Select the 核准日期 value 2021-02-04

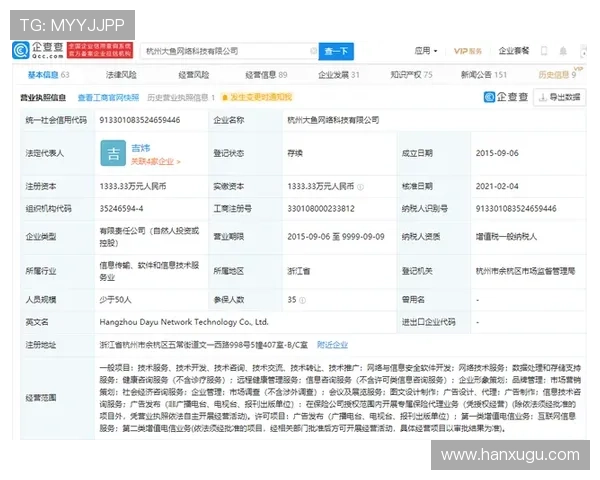pyautogui.click(x=497, y=186)
